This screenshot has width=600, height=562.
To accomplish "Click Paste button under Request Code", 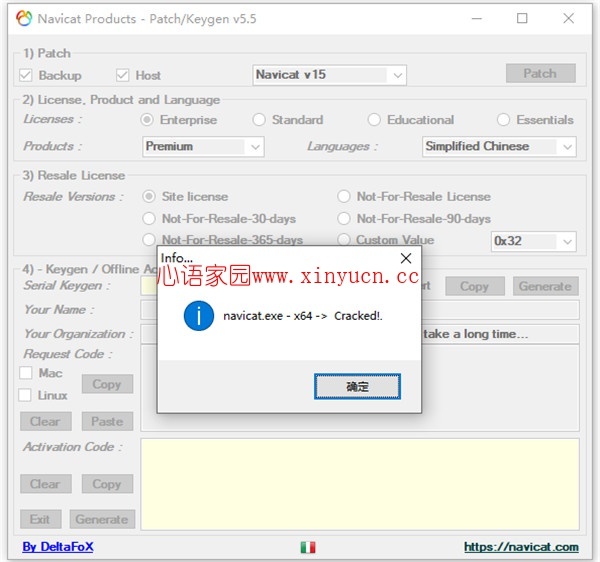I will [107, 421].
